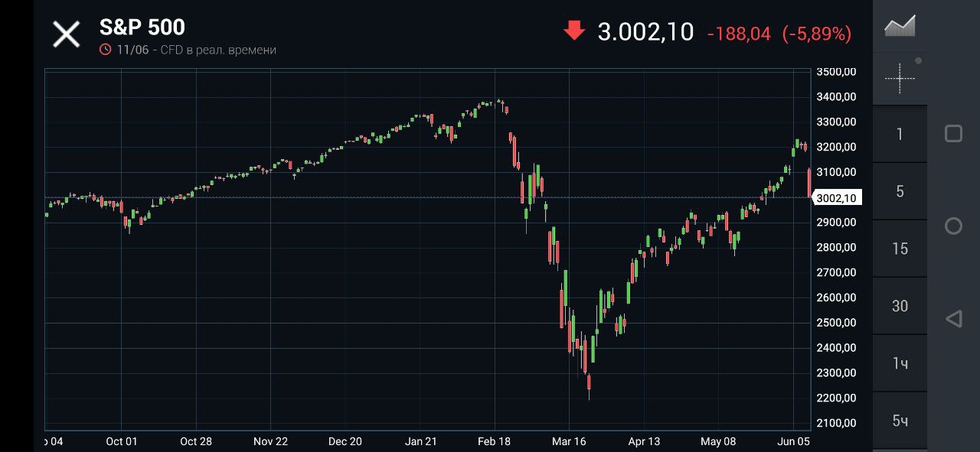Click the -5,89% percentage change
This screenshot has height=452, width=980.
(816, 34)
